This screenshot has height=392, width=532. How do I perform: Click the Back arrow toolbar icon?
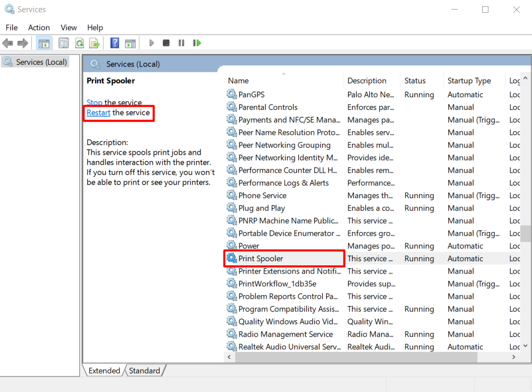(8, 43)
